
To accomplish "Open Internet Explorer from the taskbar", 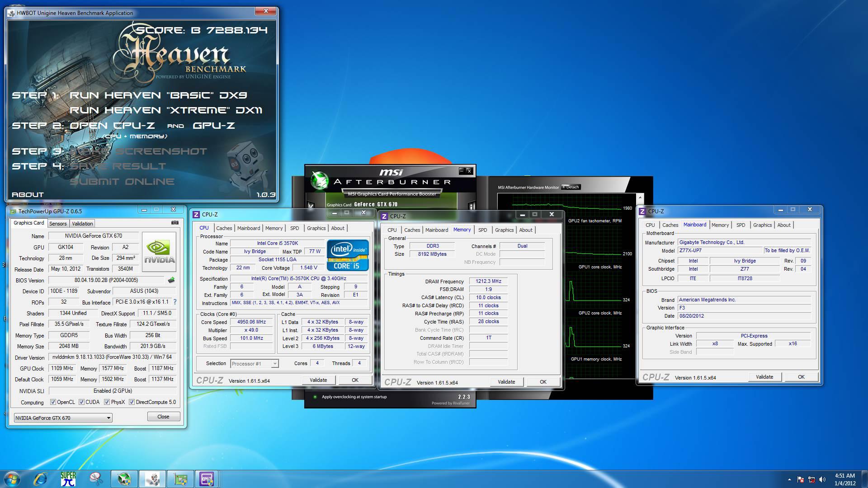I will [x=40, y=479].
